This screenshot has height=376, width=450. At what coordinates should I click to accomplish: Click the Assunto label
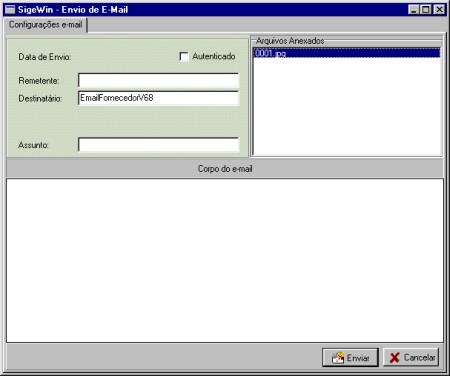pyautogui.click(x=33, y=145)
